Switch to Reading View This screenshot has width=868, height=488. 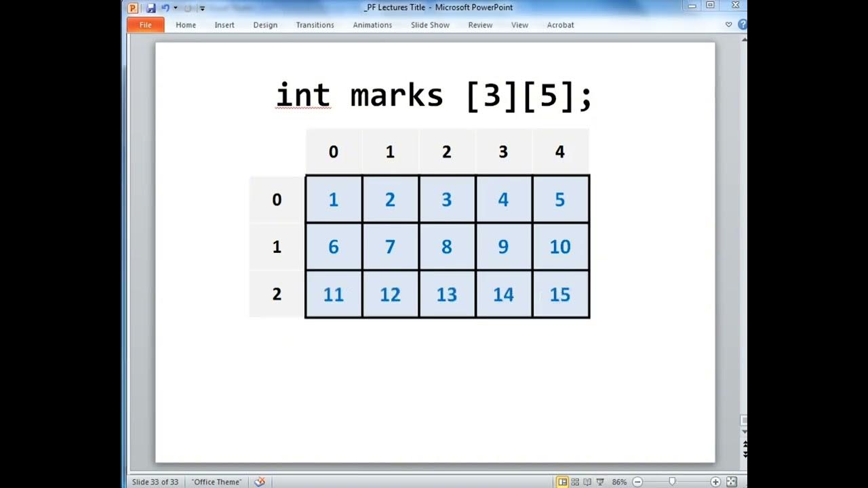(x=587, y=482)
